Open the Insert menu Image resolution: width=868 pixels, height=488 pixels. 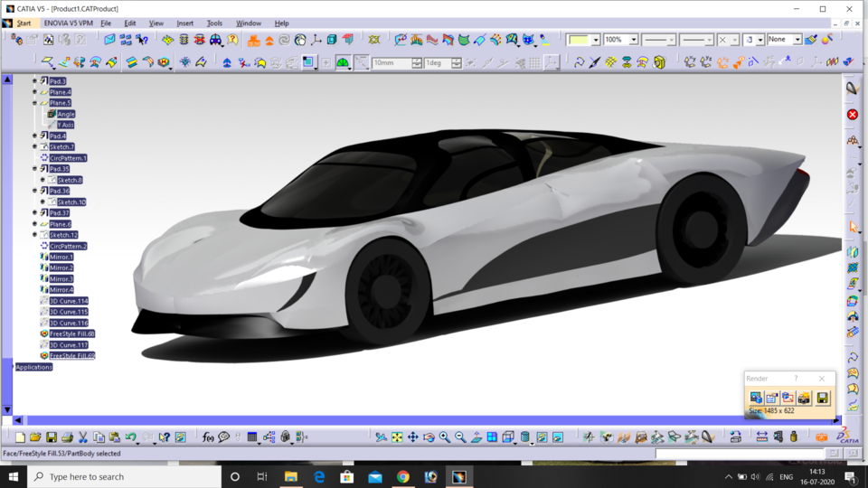pyautogui.click(x=184, y=23)
